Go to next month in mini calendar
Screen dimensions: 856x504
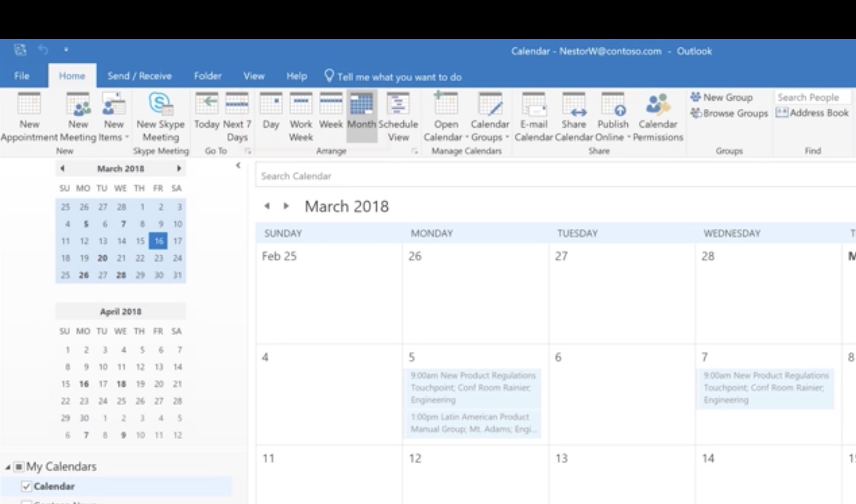pos(179,168)
